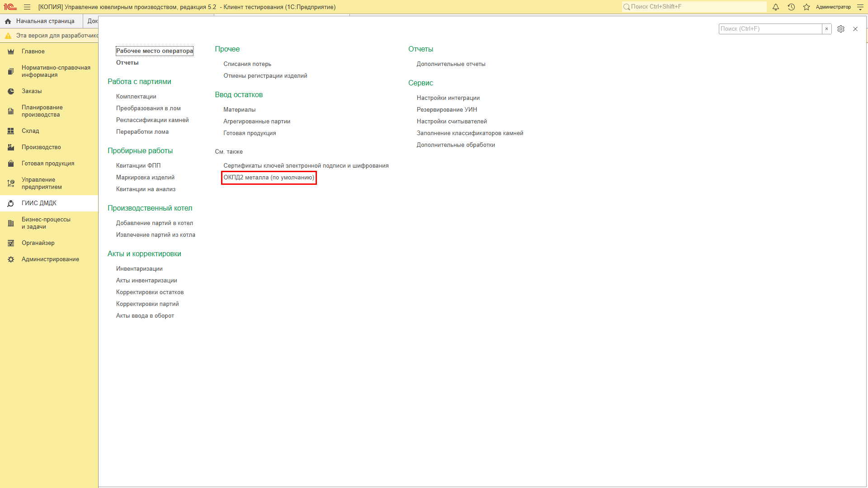This screenshot has width=868, height=488.
Task: Open Акты ввода в оборот
Action: 145,316
